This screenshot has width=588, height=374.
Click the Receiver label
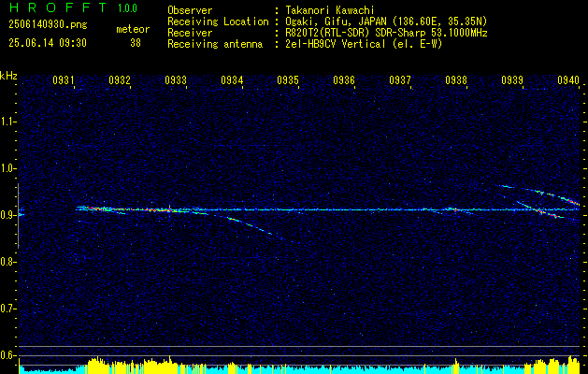[190, 33]
